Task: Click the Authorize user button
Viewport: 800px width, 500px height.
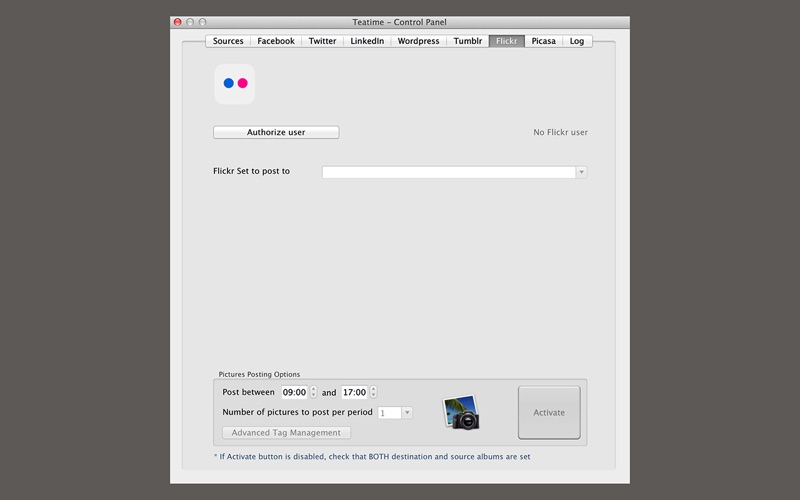Action: 276,132
